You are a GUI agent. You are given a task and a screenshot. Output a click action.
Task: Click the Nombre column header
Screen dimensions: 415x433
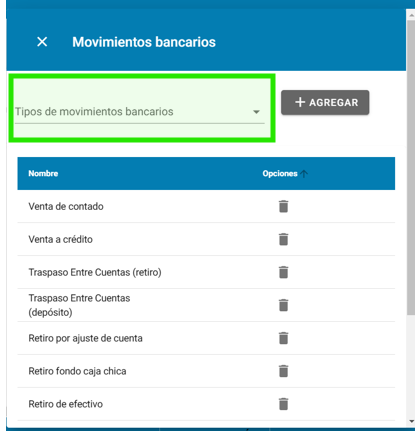[43, 174]
